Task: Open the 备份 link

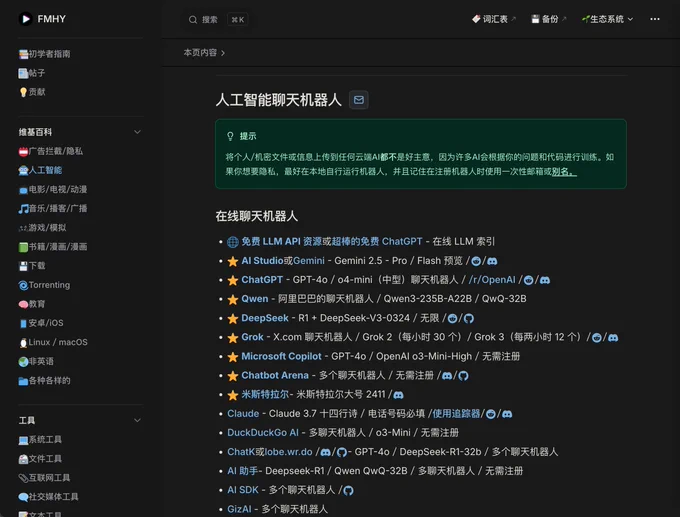Action: tap(549, 19)
